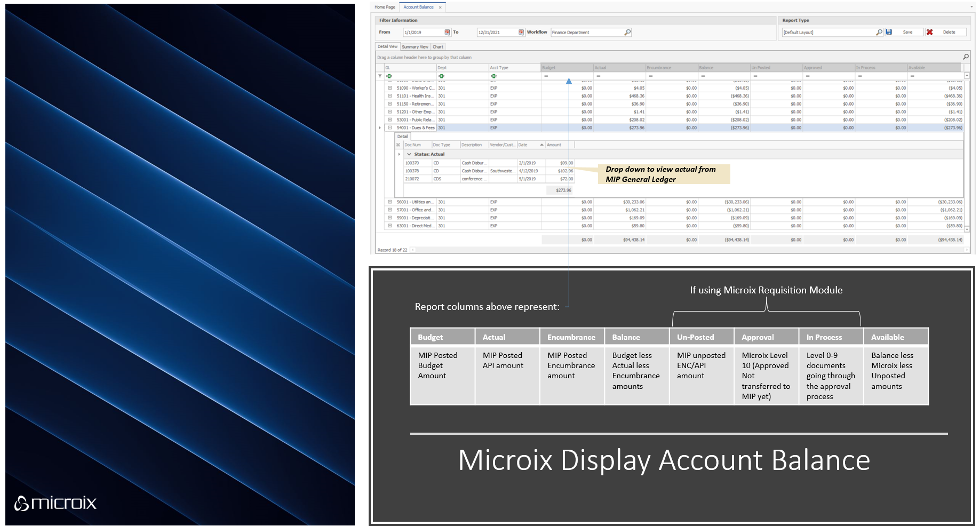Click the Workflow field magnifier lookup icon
This screenshot has height=526, width=980.
click(x=627, y=33)
